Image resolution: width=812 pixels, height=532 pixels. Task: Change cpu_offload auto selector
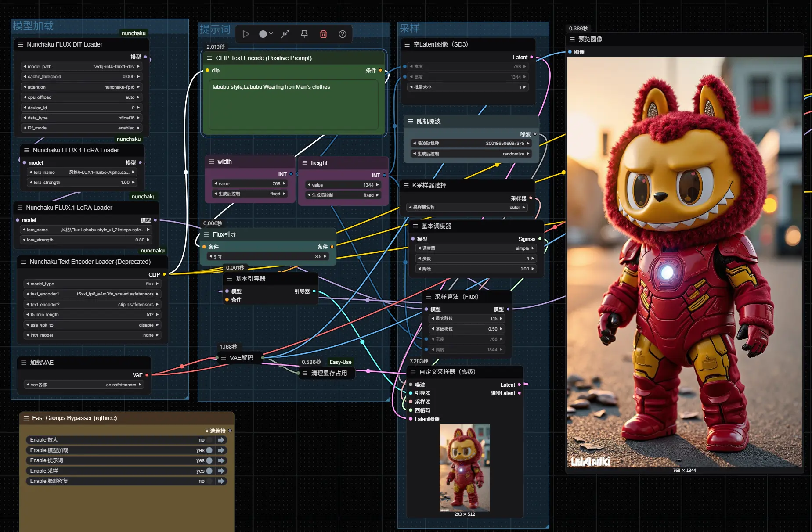point(82,97)
